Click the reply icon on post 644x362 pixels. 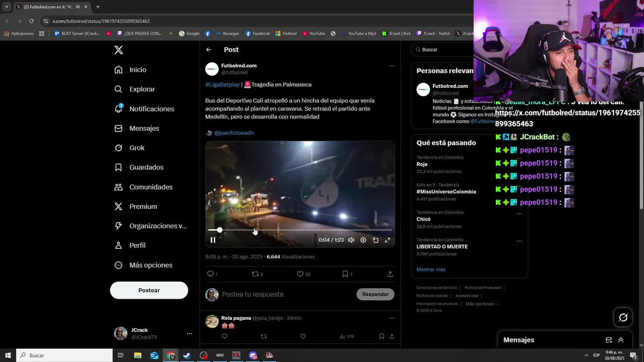coord(210,274)
